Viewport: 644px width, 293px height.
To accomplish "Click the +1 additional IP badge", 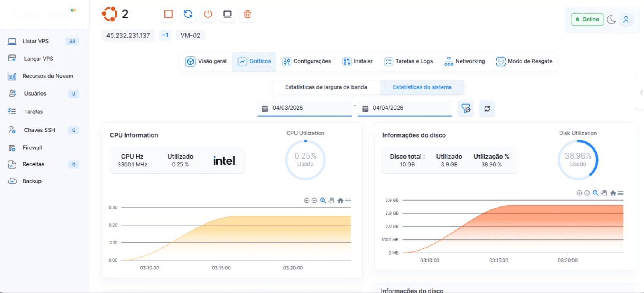I will (x=165, y=35).
